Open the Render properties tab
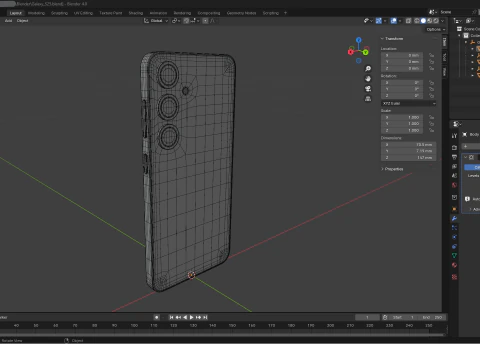The image size is (480, 360). 454,147
